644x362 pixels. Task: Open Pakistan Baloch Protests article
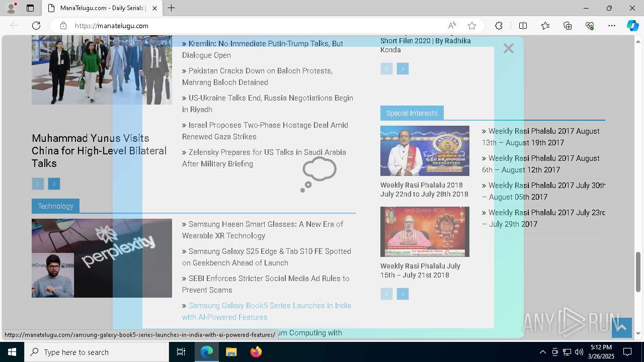[258, 76]
